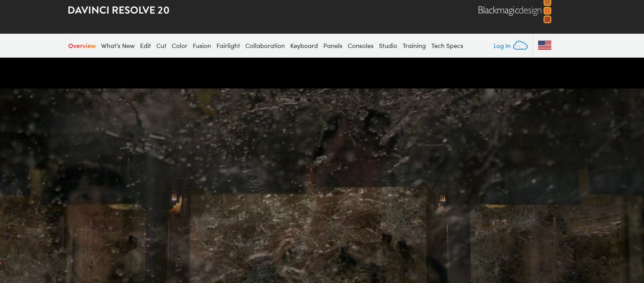Go to the Panels page
644x283 pixels.
click(332, 46)
